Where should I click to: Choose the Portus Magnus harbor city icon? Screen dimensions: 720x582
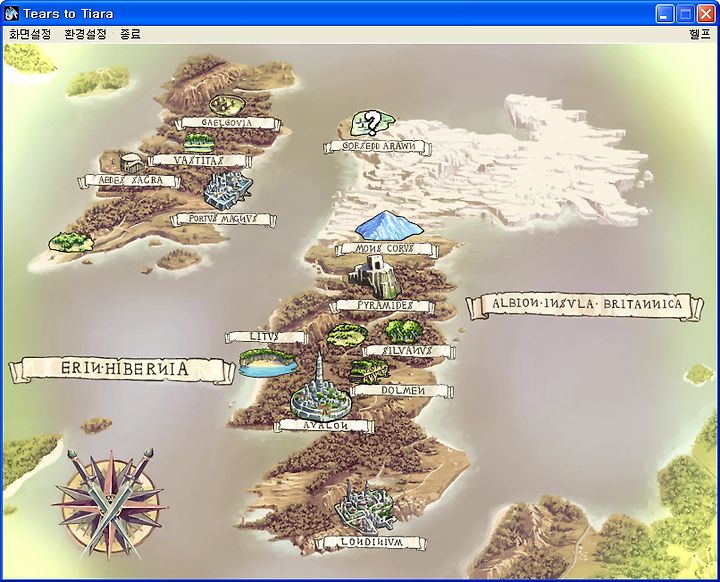tap(228, 191)
